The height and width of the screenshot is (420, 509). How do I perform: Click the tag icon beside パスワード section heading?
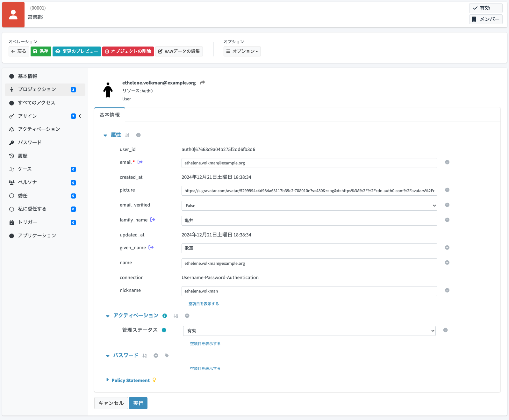coord(167,356)
